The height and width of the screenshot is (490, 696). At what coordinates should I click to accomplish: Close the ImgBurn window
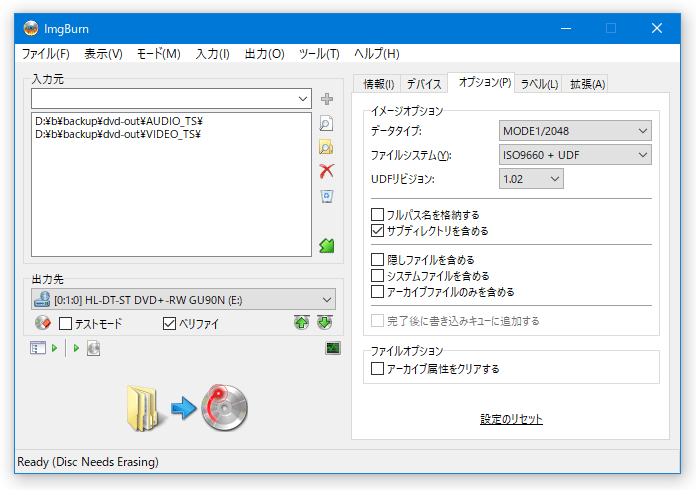(x=657, y=28)
